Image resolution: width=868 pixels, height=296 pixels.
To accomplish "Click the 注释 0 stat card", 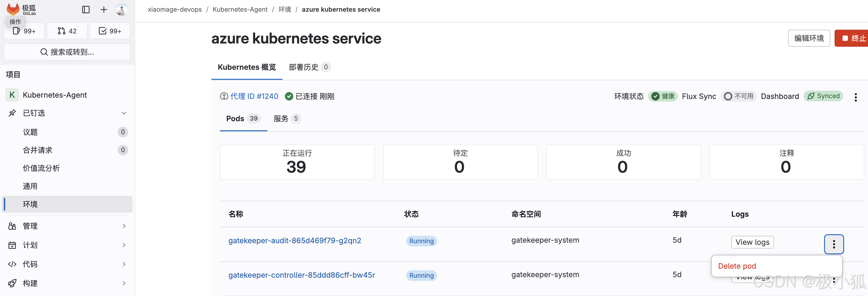I will pos(786,162).
